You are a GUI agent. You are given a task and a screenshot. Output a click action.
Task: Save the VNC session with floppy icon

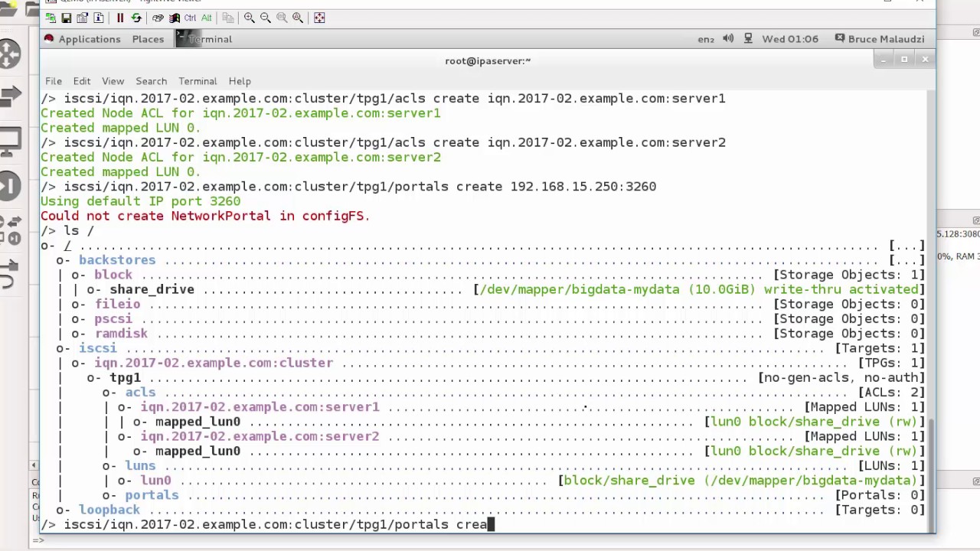pyautogui.click(x=67, y=18)
